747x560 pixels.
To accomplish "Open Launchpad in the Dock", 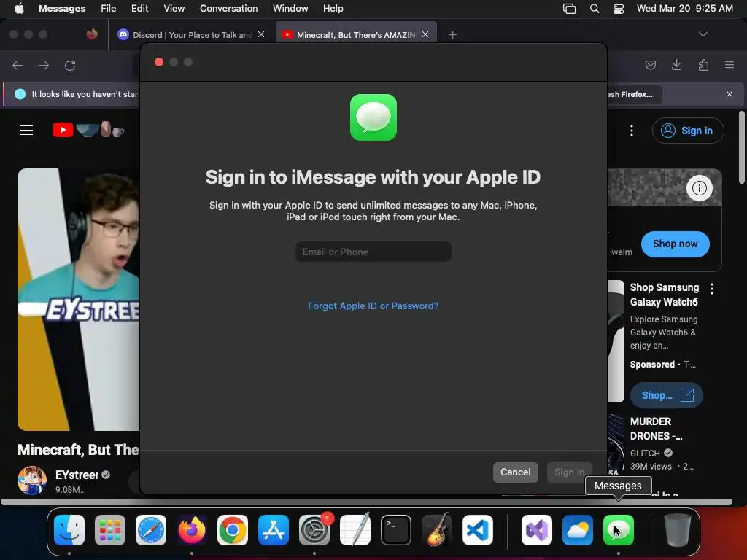I will pos(110,530).
